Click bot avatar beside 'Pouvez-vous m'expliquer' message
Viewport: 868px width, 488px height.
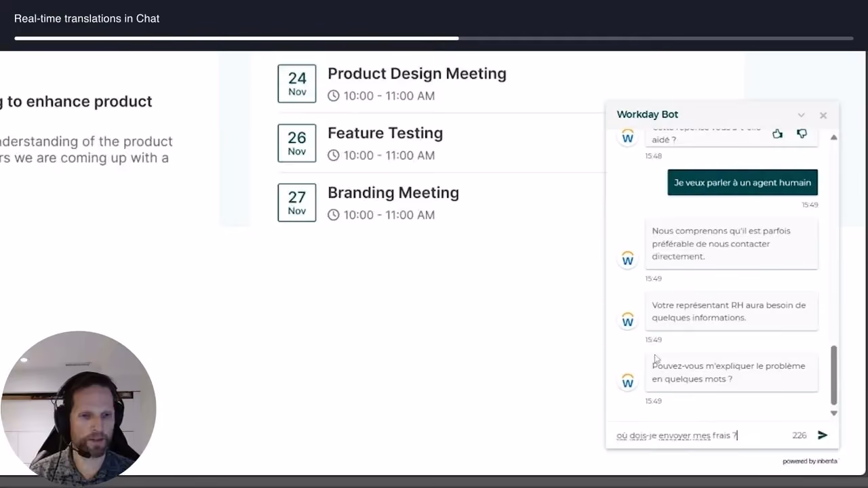[x=628, y=382]
